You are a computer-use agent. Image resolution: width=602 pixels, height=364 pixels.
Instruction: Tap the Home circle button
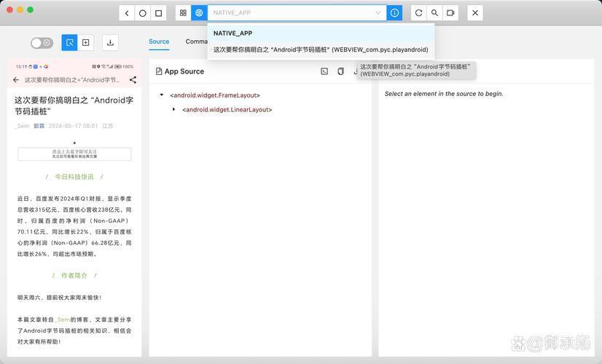pyautogui.click(x=142, y=13)
